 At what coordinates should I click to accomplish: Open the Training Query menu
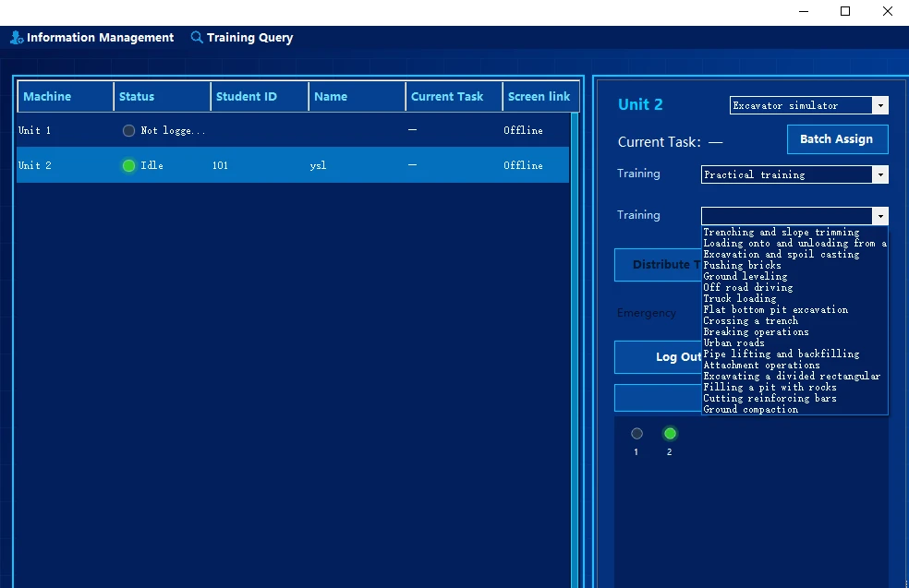click(242, 38)
